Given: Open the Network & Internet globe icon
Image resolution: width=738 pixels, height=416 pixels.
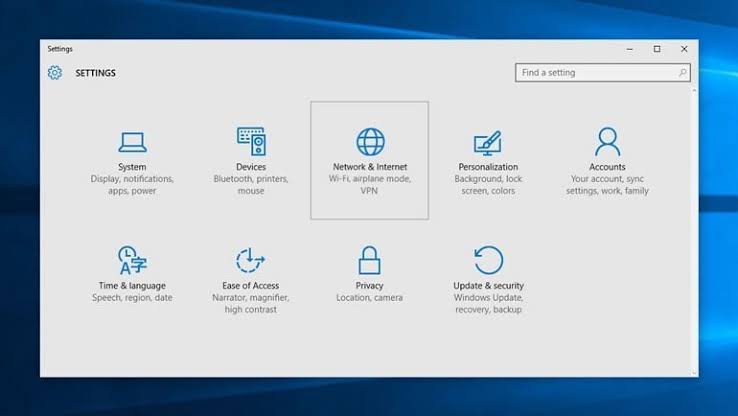Looking at the screenshot, I should [370, 142].
